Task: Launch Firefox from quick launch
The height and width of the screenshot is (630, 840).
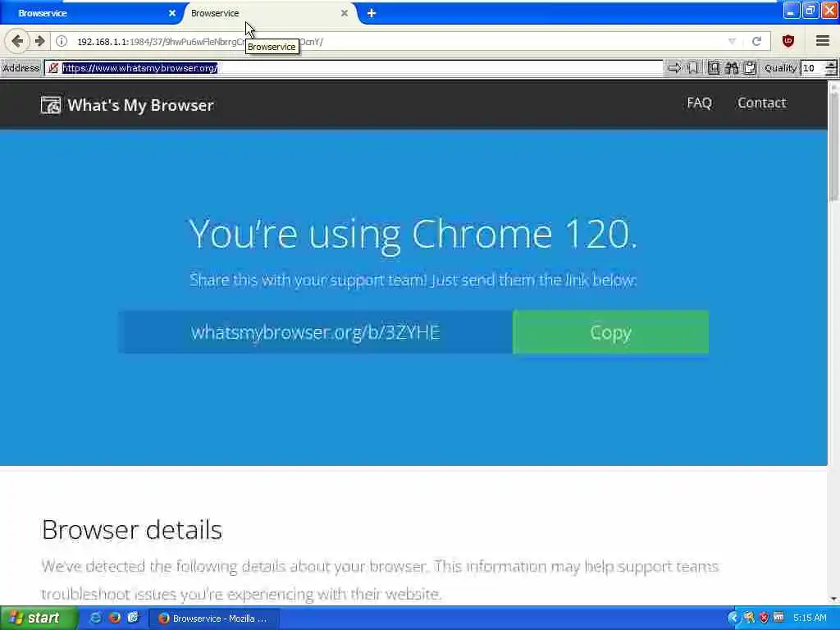Action: coord(115,619)
